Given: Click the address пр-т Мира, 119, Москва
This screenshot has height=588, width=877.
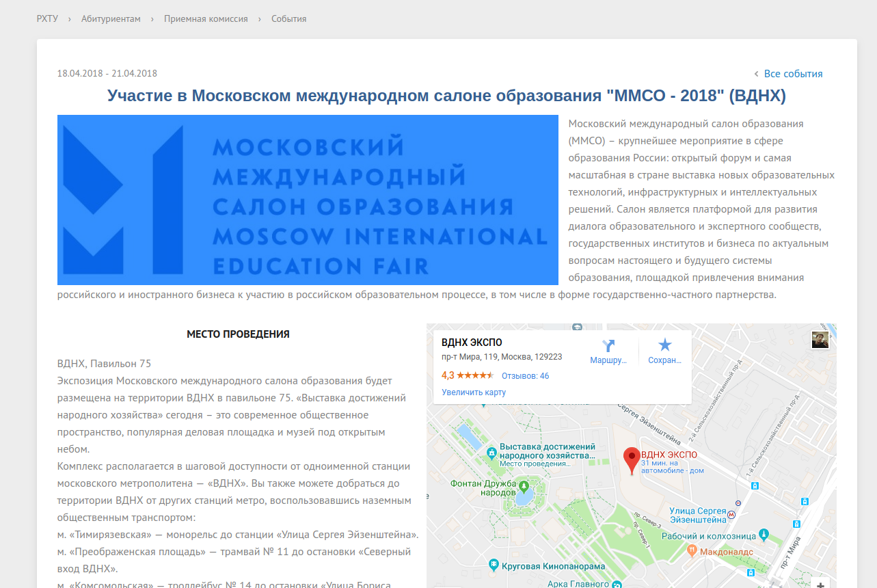Looking at the screenshot, I should coord(502,357).
